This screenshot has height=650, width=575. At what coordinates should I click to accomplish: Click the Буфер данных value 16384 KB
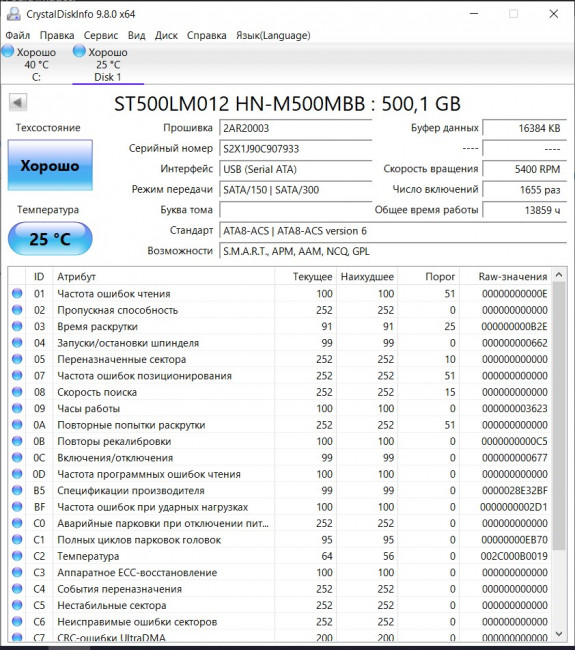tap(524, 128)
